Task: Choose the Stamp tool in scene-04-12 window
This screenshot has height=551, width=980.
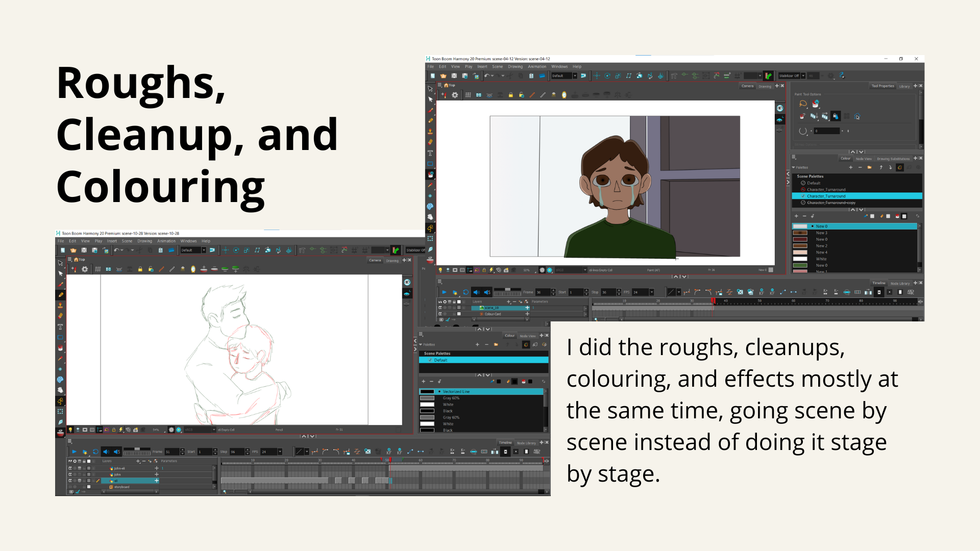Action: [430, 132]
